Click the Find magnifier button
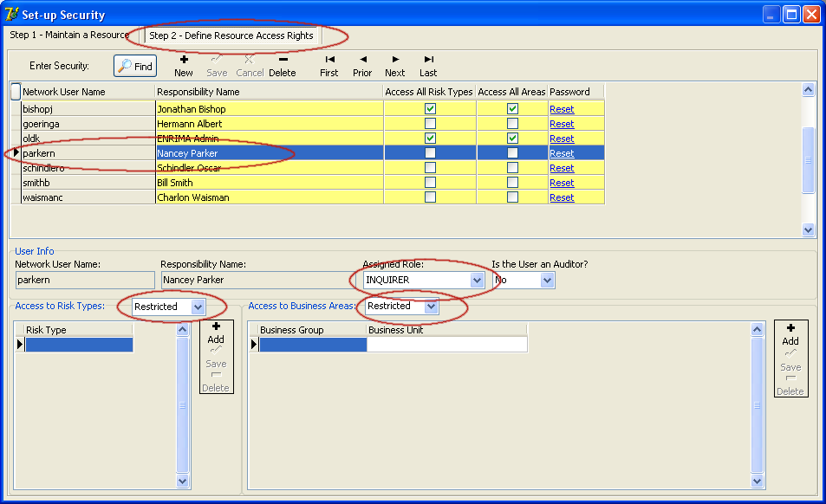Screen dimensions: 826x504 (x=135, y=66)
